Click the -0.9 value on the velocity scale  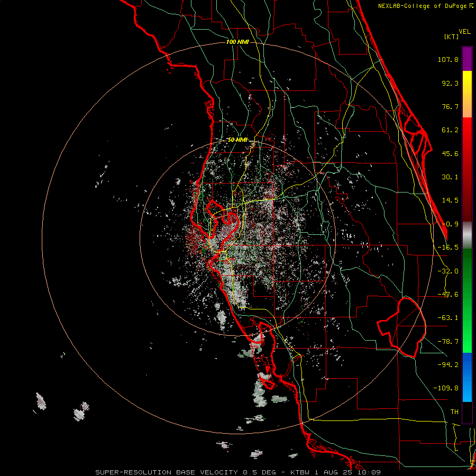click(x=450, y=224)
